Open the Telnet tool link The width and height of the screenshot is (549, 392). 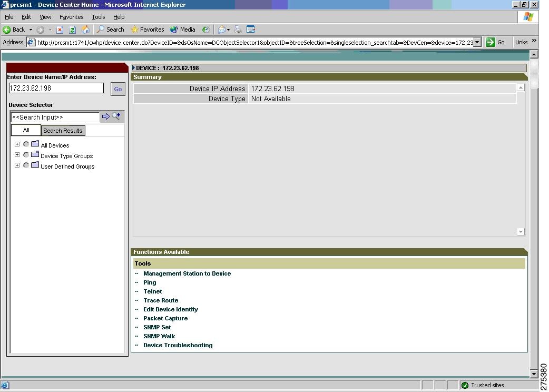tap(153, 291)
